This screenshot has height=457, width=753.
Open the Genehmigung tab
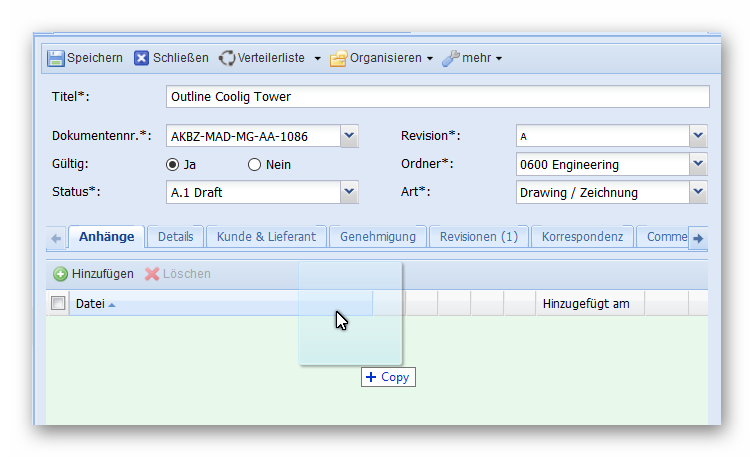(377, 237)
